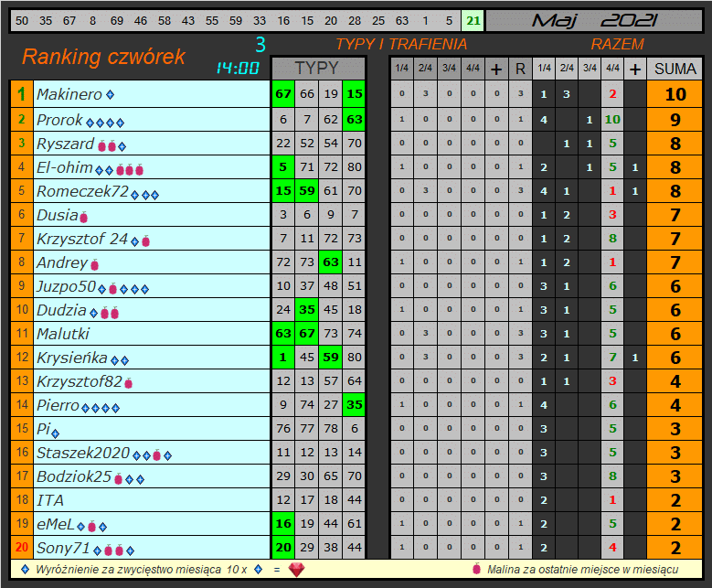Click Makinero's red 4/4 total 2

[x=612, y=94]
